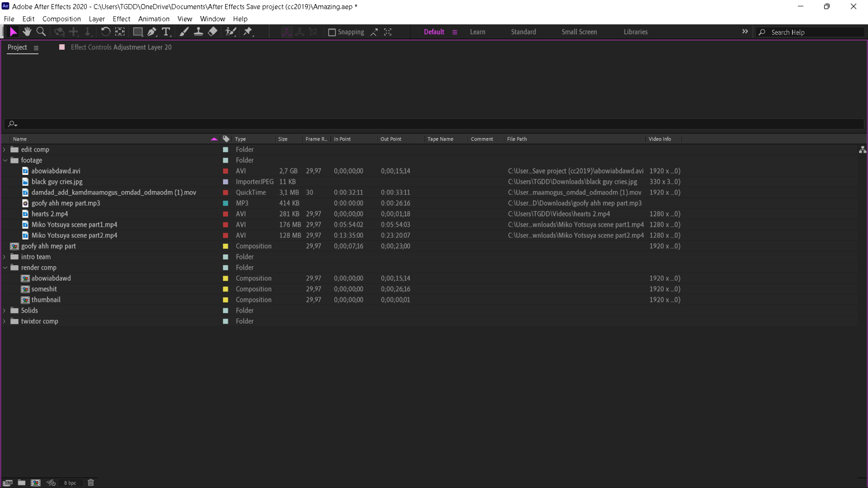Create a new composition from bottom bar
This screenshot has height=488, width=868.
coord(36,483)
